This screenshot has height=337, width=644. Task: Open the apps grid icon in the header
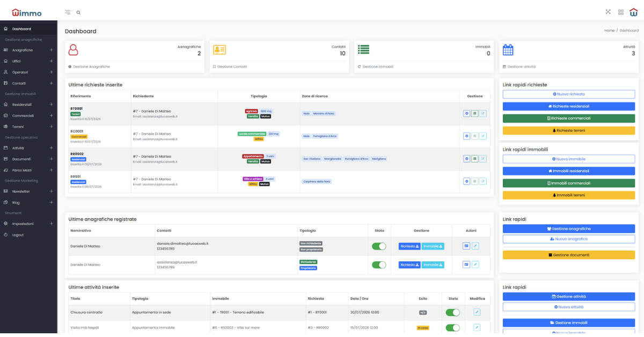click(621, 12)
